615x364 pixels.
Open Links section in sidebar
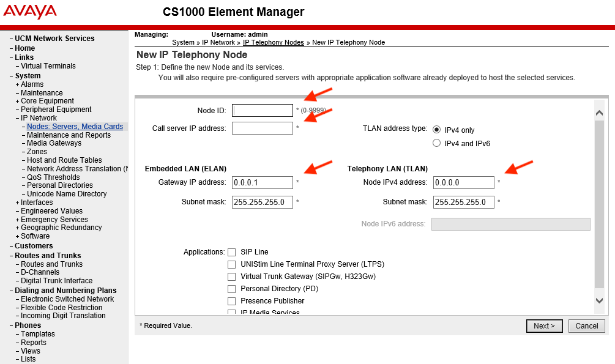[24, 58]
